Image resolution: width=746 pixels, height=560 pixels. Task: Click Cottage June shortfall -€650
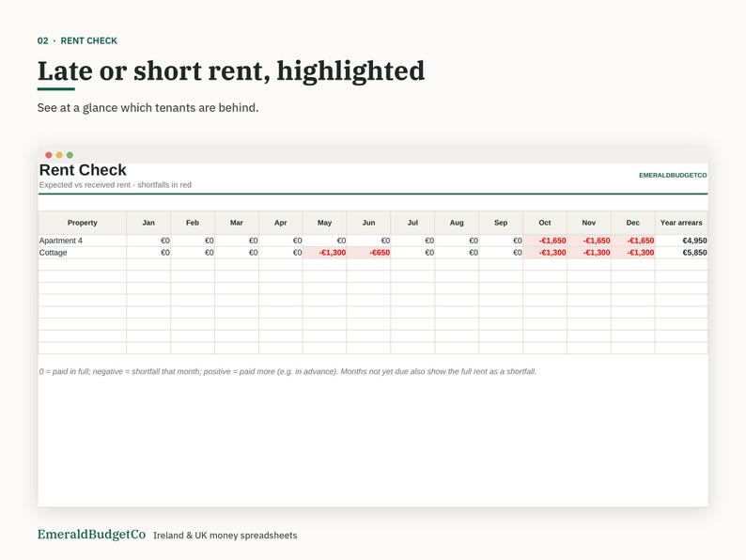point(368,253)
